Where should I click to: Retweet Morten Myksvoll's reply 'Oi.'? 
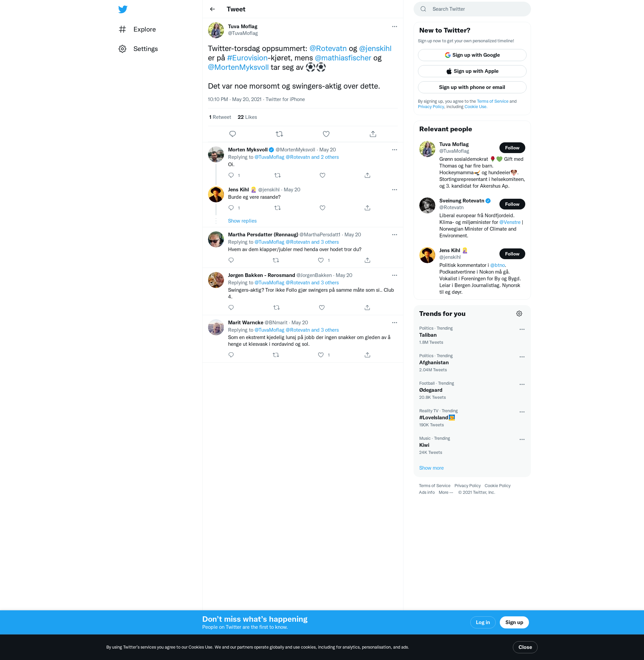pos(277,175)
